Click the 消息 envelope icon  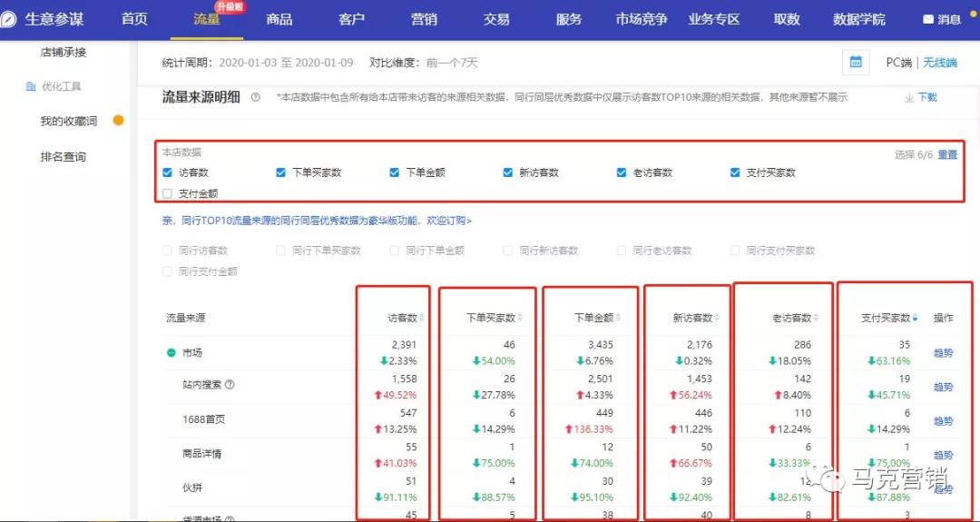click(x=927, y=19)
